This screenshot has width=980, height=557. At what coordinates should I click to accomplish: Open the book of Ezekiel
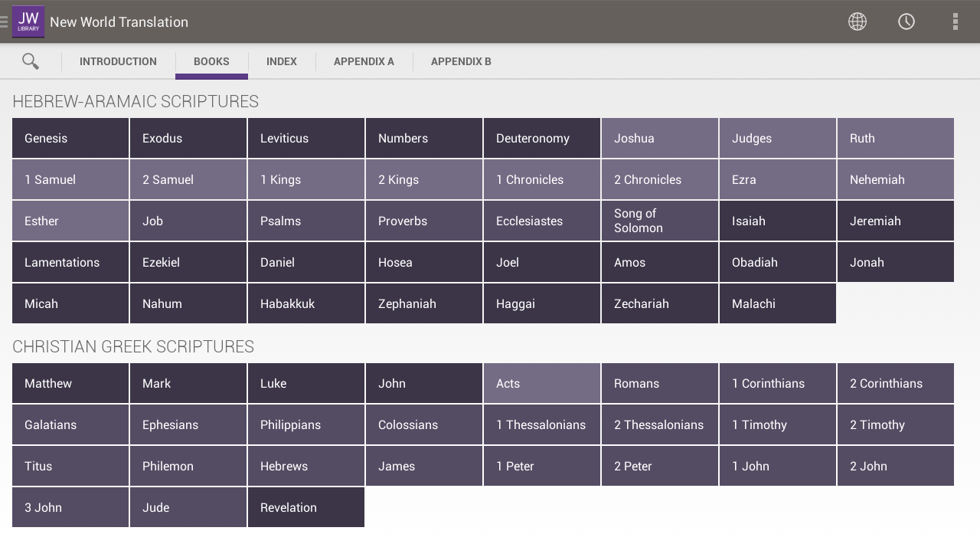click(188, 262)
